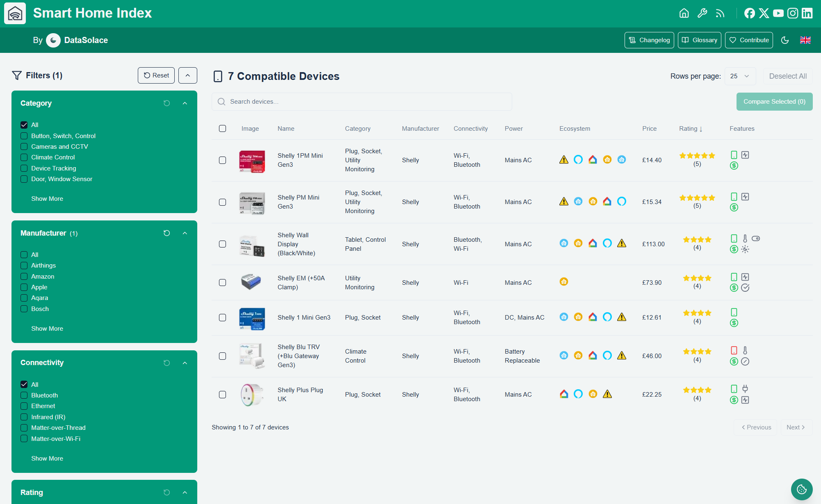This screenshot has width=821, height=504.
Task: Collapse the Category filter panel
Action: (185, 103)
